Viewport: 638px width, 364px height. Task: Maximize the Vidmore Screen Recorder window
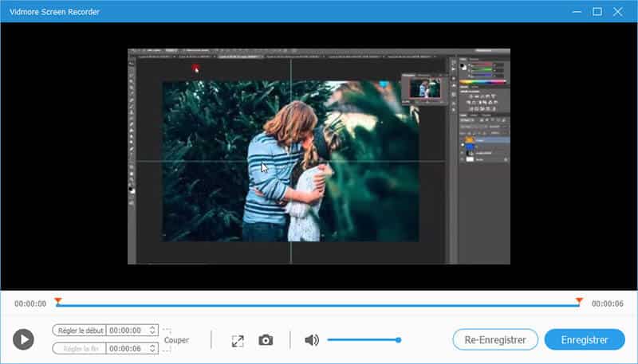(x=597, y=11)
